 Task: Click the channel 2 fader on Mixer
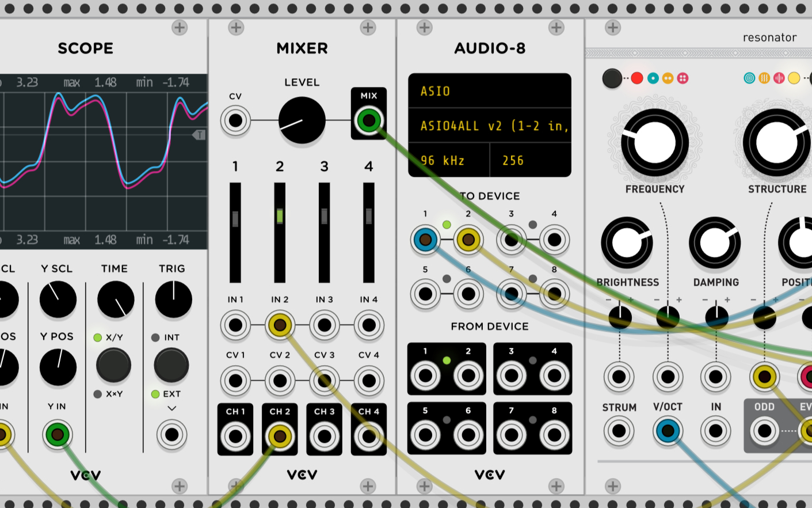[280, 216]
